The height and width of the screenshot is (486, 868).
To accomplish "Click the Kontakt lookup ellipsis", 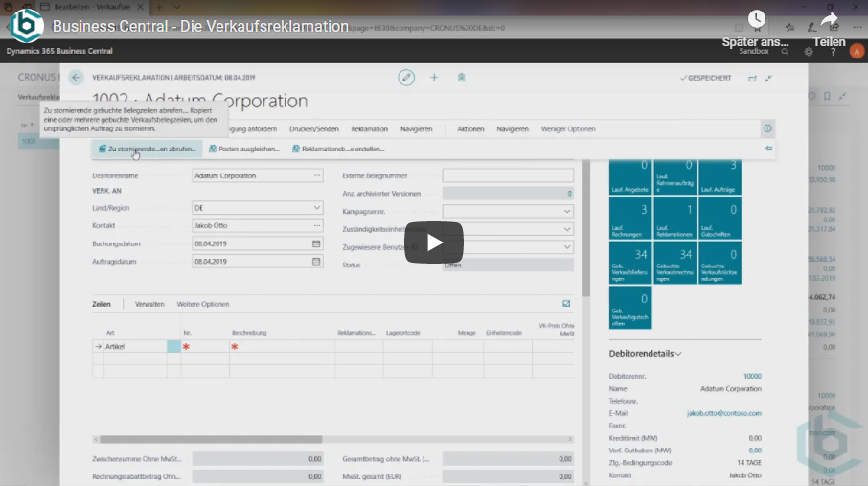I will pyautogui.click(x=317, y=225).
